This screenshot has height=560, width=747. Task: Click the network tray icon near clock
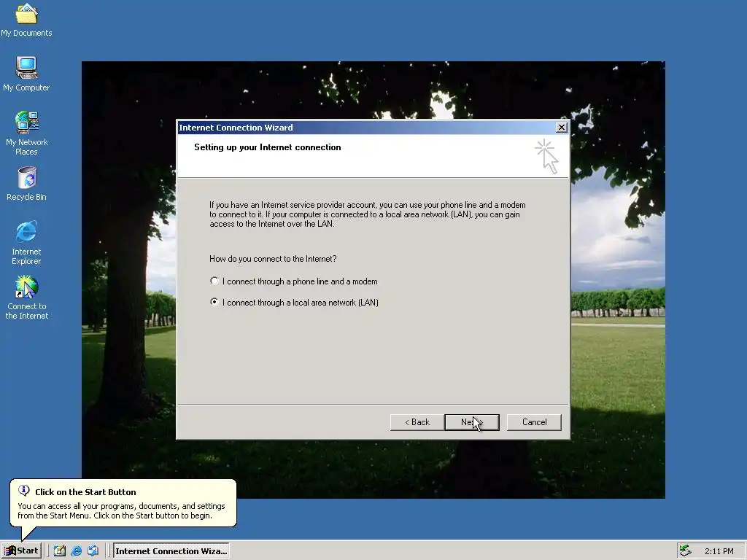pos(685,551)
